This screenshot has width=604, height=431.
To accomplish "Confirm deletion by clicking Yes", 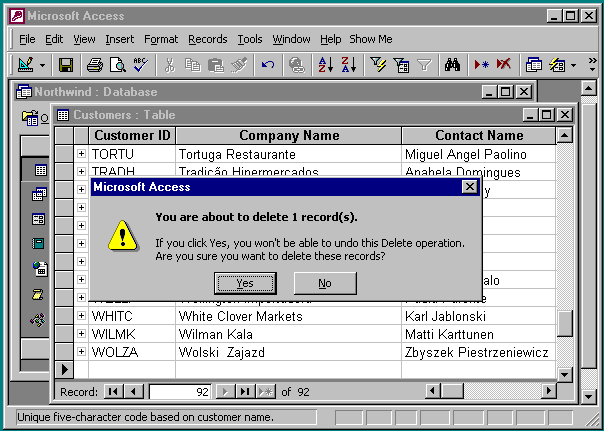I will coord(245,283).
